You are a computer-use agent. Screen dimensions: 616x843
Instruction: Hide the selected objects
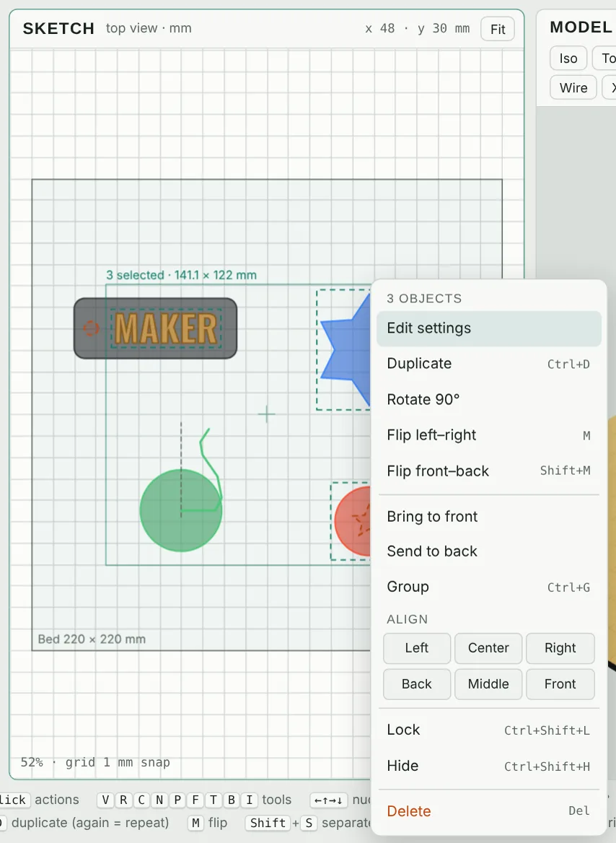(x=488, y=766)
